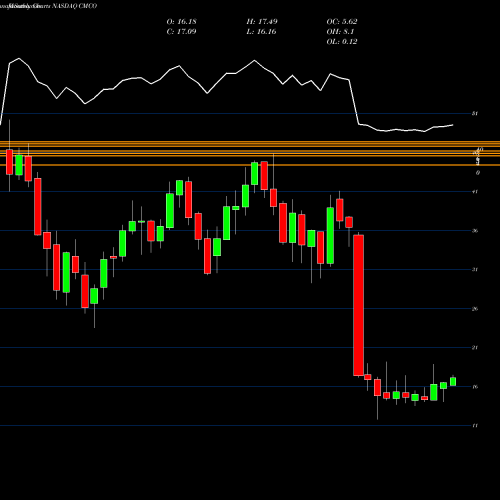Screen dimensions: 500x500
Task: Click the 31 price axis label
Action: [475, 270]
